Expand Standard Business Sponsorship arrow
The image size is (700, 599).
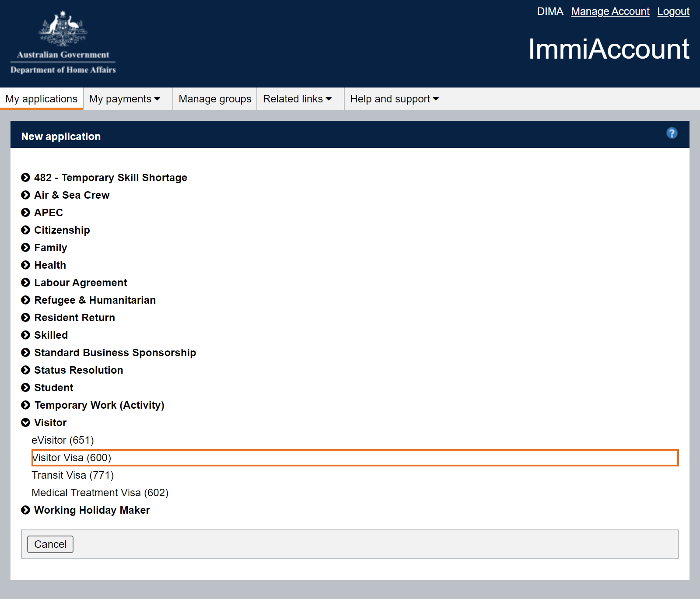pyautogui.click(x=25, y=353)
